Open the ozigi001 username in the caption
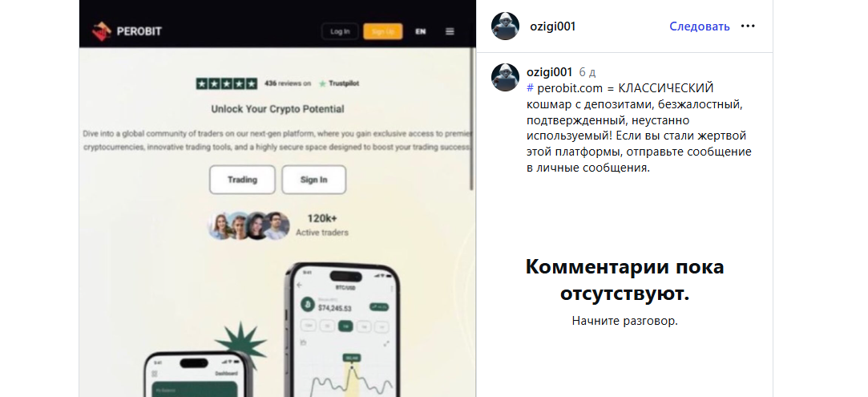 tap(549, 72)
